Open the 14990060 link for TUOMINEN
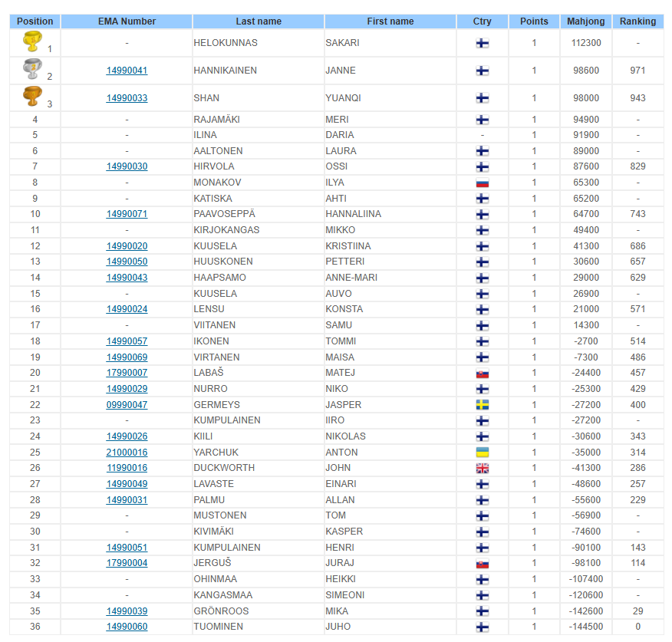Screen dimensions: 672x642 (x=127, y=627)
